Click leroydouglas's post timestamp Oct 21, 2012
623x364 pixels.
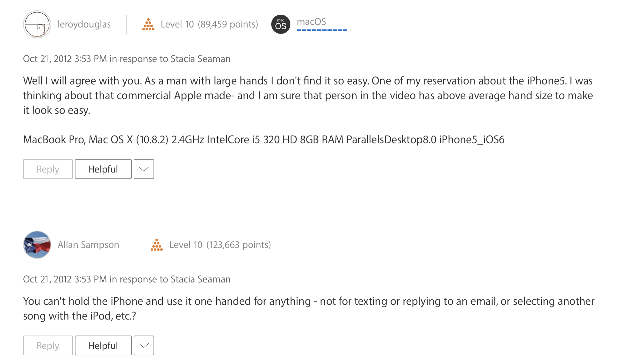pyautogui.click(x=65, y=59)
